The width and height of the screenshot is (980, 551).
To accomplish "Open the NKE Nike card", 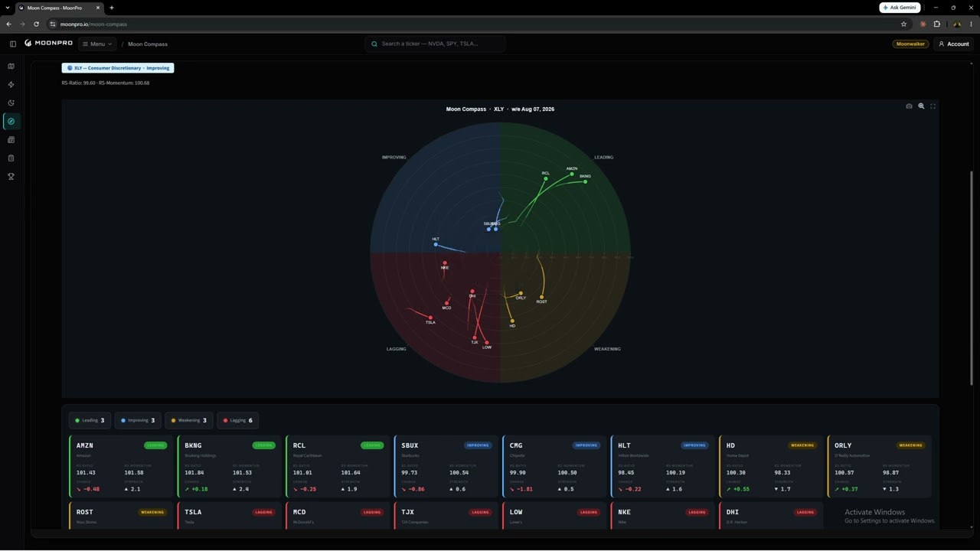I will click(x=661, y=516).
